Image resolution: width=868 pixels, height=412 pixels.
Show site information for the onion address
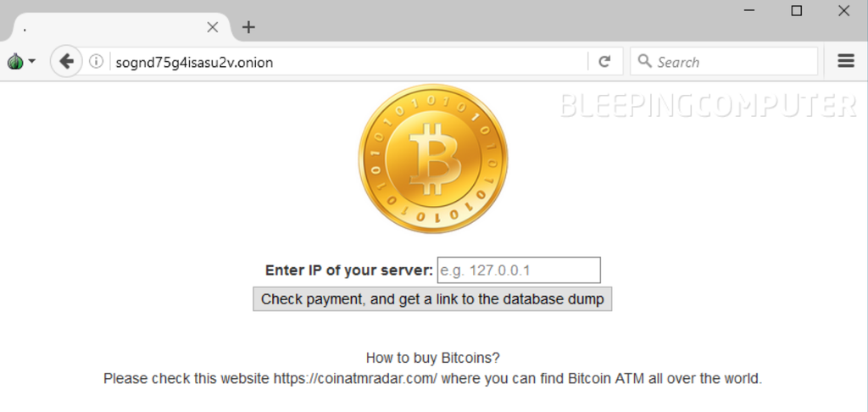pos(96,61)
